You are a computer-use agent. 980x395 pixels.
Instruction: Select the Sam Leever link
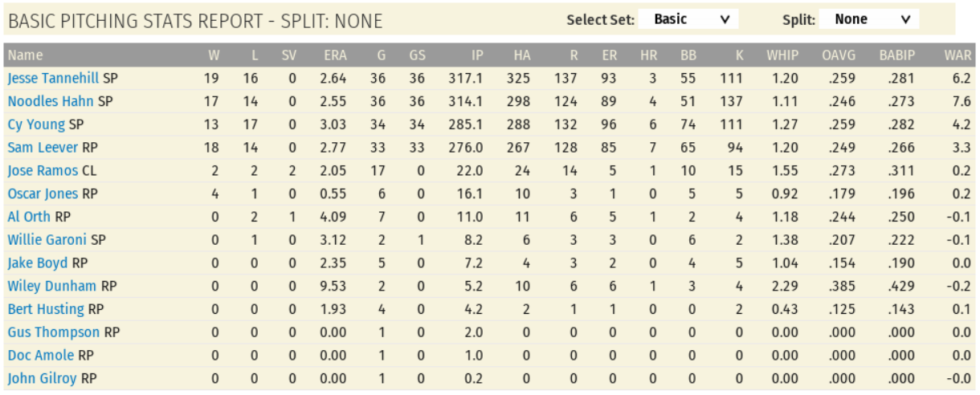coord(43,148)
